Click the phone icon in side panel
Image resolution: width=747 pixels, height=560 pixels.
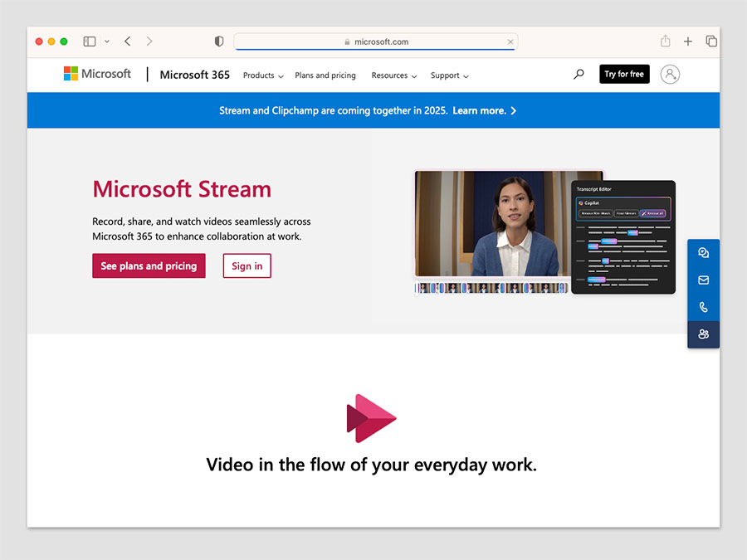[x=703, y=307]
